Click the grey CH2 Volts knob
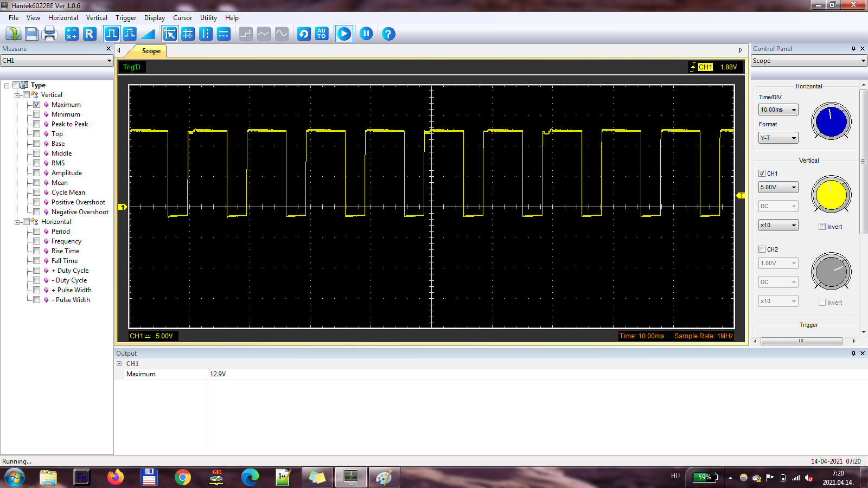868x488 pixels. tap(831, 271)
